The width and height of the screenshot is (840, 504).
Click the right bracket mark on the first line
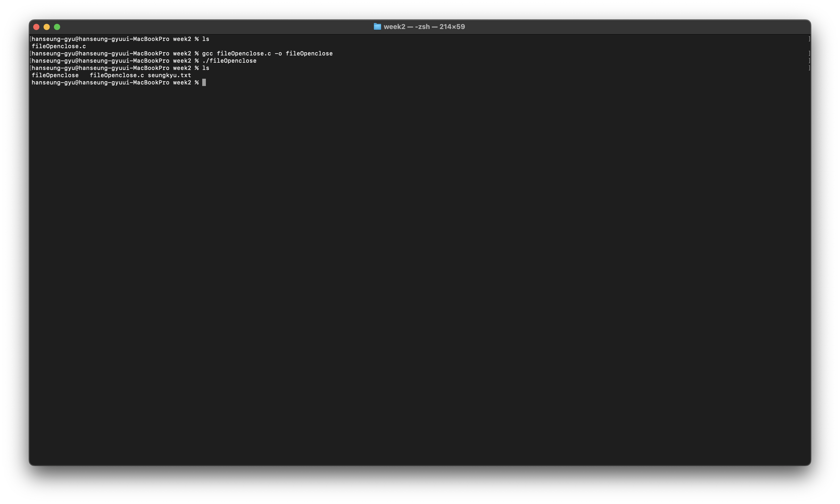[809, 39]
